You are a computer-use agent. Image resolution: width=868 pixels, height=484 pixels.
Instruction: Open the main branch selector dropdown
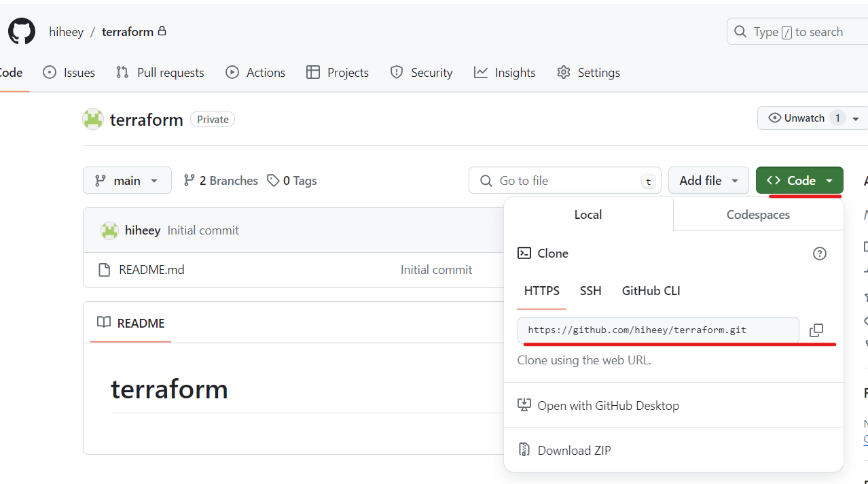[x=127, y=180]
